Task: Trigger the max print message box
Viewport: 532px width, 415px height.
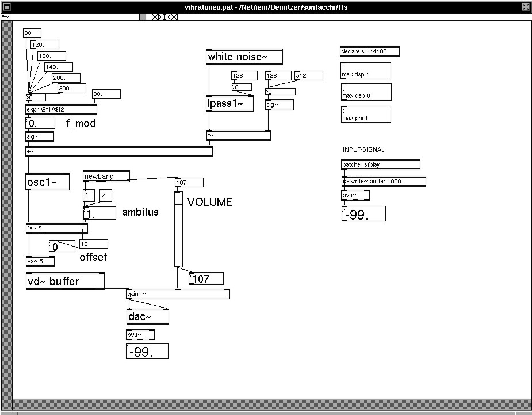Action: click(365, 114)
